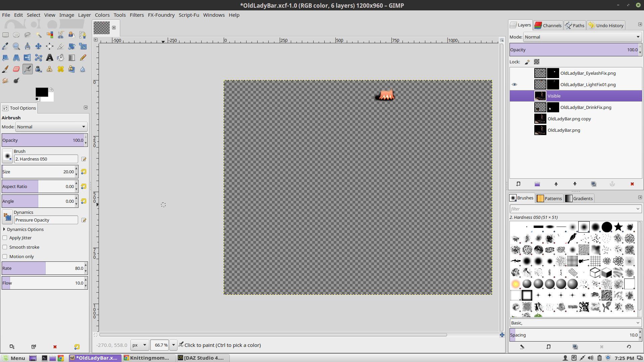The width and height of the screenshot is (644, 362).
Task: Open the layer Mode dropdown
Action: click(582, 37)
